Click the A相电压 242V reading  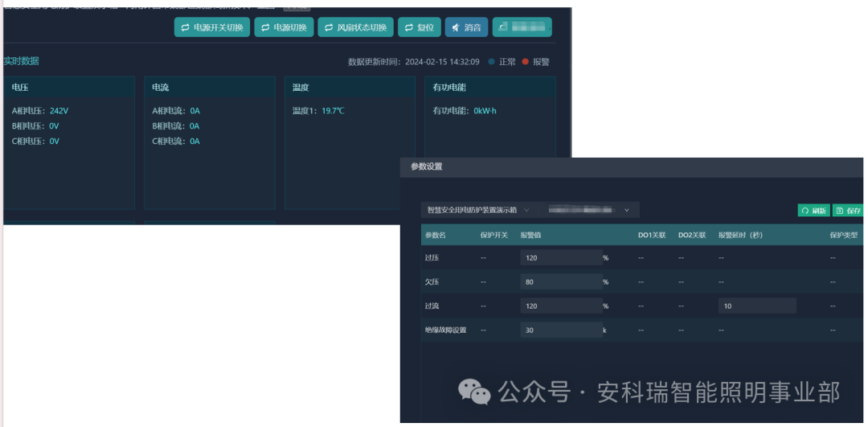[x=40, y=111]
